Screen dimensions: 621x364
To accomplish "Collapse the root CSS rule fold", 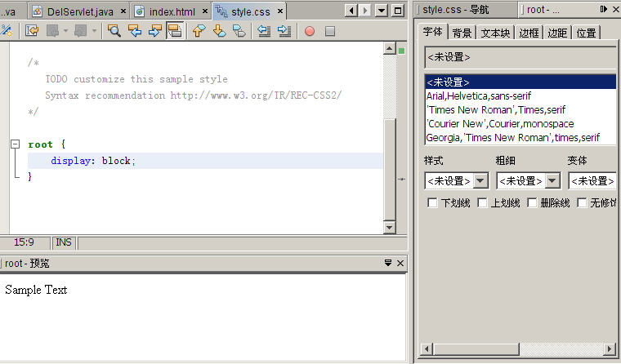I will (x=15, y=144).
